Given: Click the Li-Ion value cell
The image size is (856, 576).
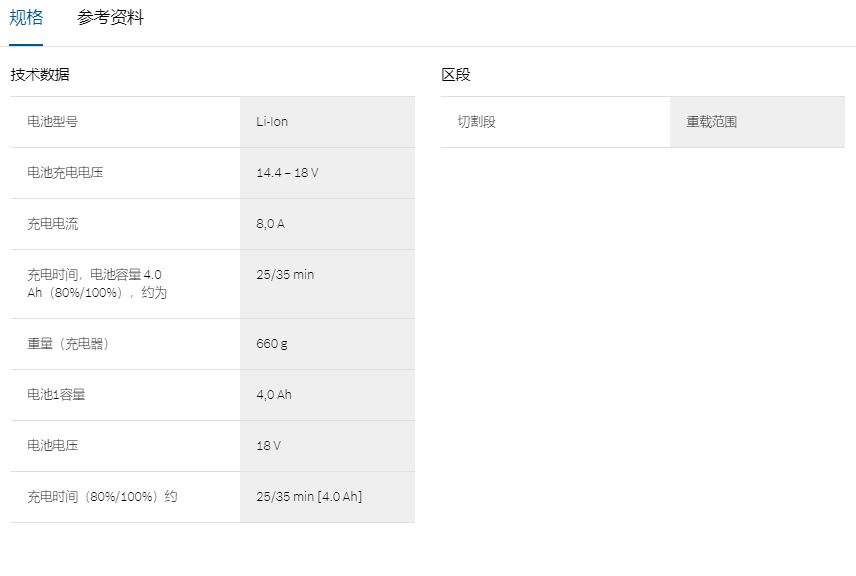Looking at the screenshot, I should (x=272, y=122).
